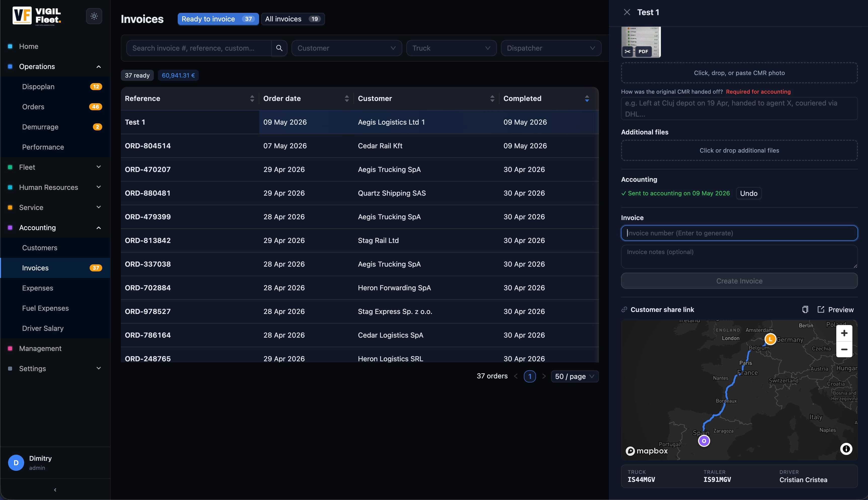The image size is (868, 500).
Task: Focus the CMR handoff description field
Action: click(x=739, y=109)
